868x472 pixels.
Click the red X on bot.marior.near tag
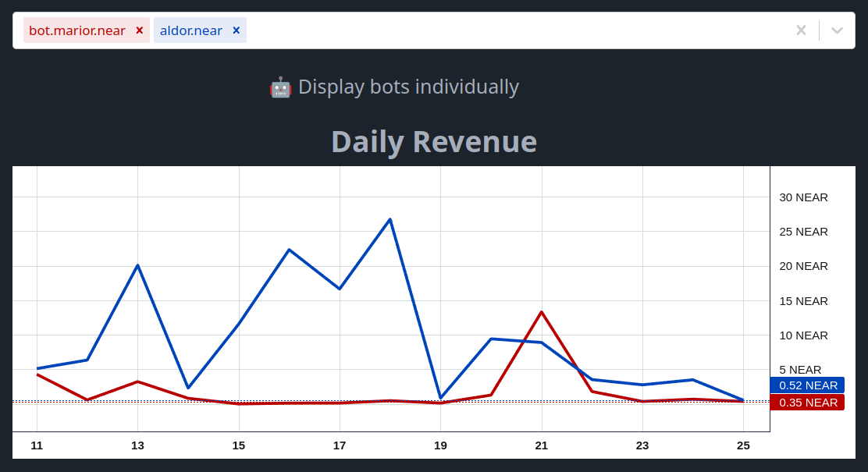tap(139, 30)
